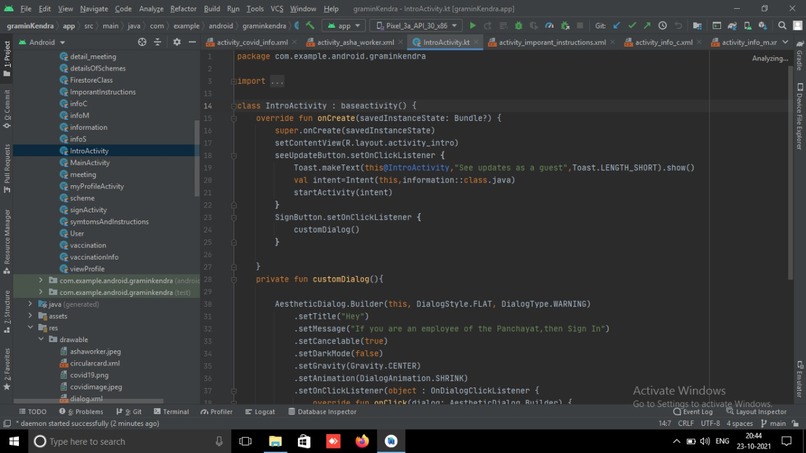
Task: Expand the assets folder
Action: click(30, 316)
